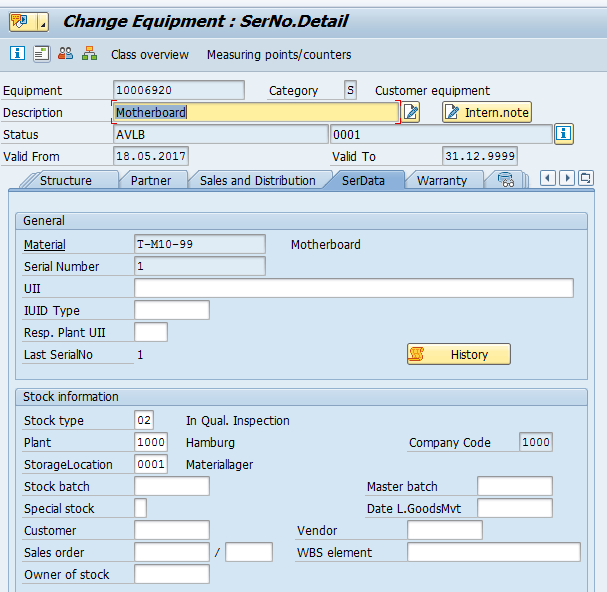
Task: Click the Hamburg plant name text
Action: (210, 443)
